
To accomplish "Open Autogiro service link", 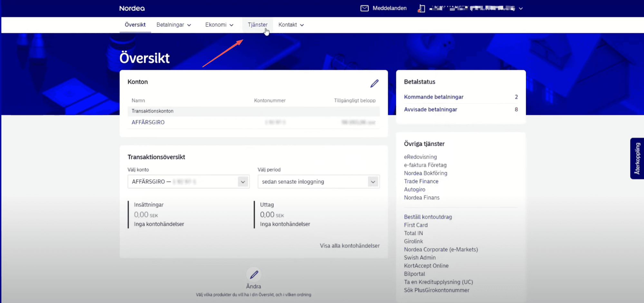I will click(415, 190).
